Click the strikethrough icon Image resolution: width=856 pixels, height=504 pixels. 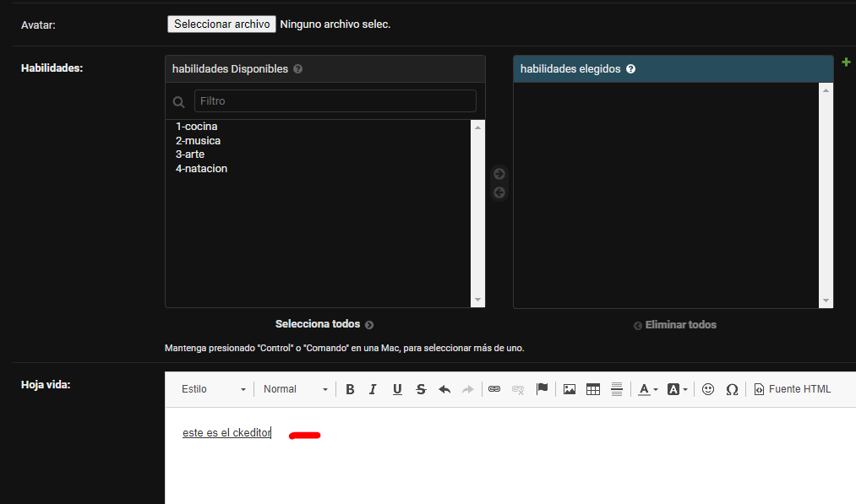(x=421, y=389)
